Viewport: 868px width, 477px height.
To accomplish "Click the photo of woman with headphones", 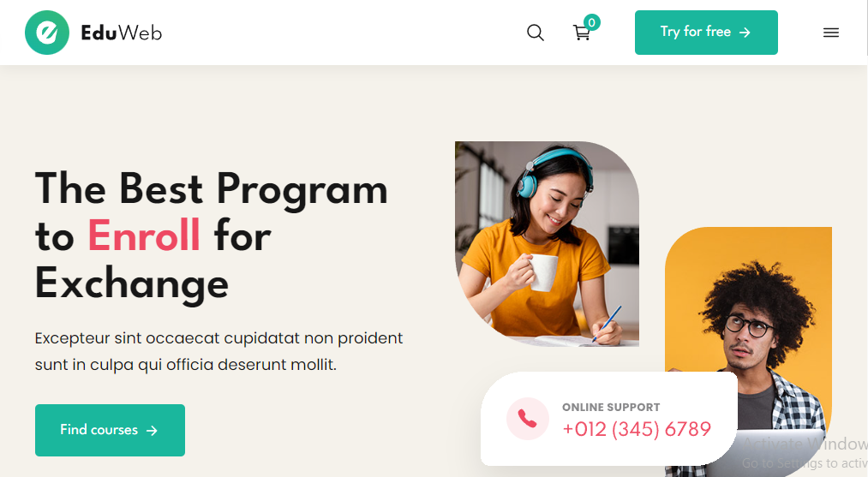I will [547, 244].
